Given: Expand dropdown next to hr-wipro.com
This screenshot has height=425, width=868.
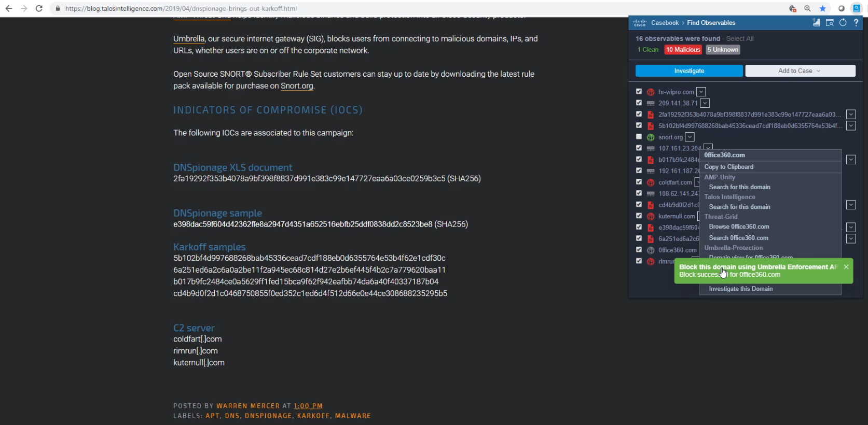Looking at the screenshot, I should click(x=701, y=92).
